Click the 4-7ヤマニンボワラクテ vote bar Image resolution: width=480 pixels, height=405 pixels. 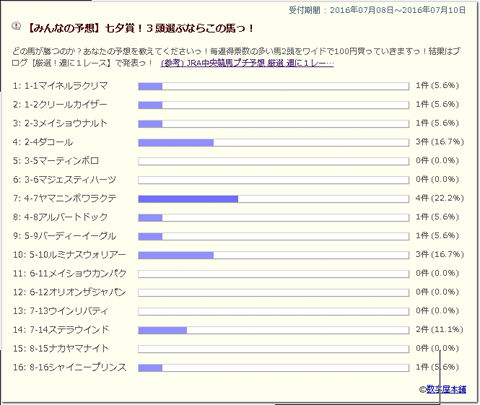click(x=274, y=199)
